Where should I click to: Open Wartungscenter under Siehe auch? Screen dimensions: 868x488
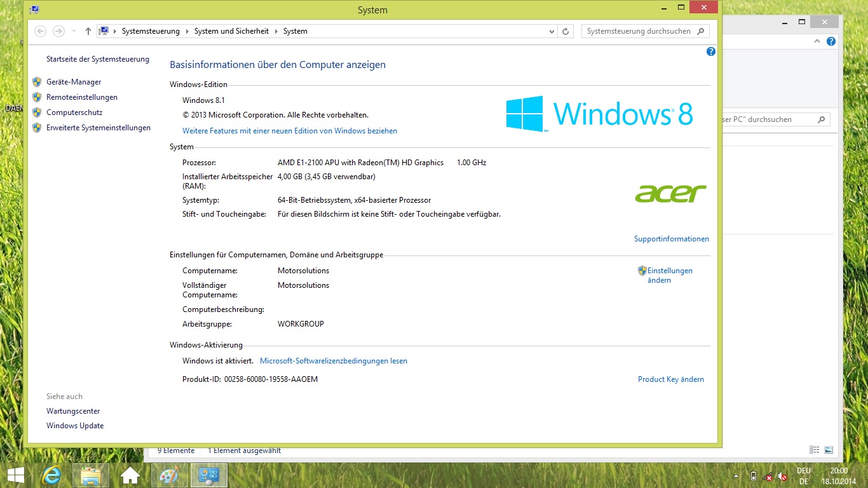tap(73, 411)
